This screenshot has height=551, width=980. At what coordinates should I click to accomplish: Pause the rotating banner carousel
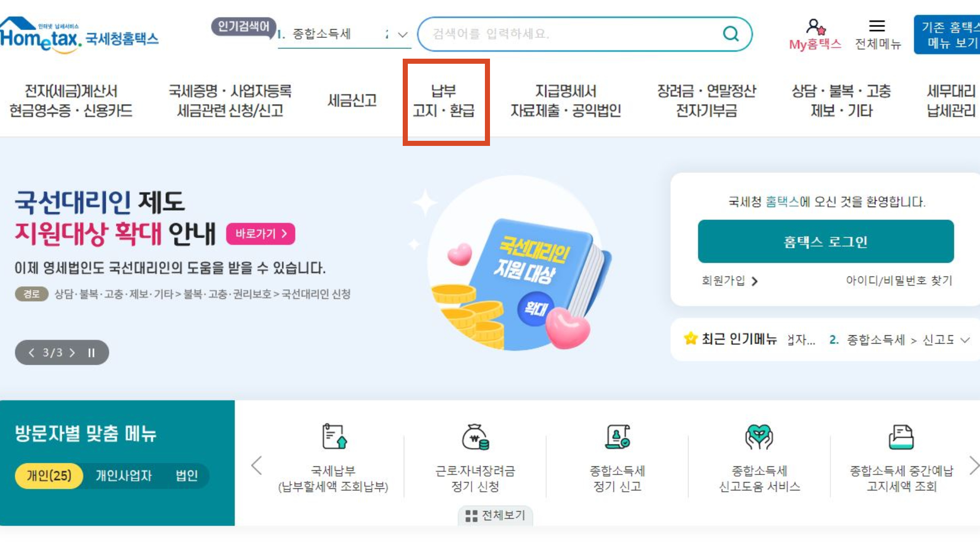click(x=91, y=352)
